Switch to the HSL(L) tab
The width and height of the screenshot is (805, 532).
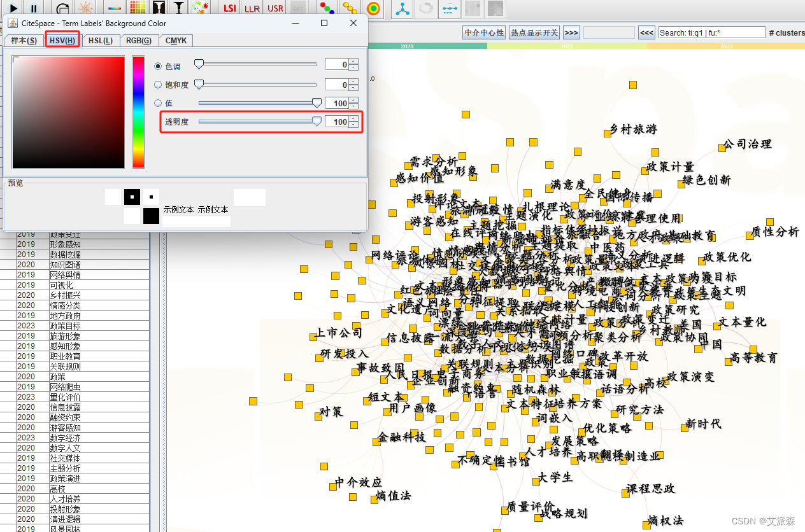(101, 41)
